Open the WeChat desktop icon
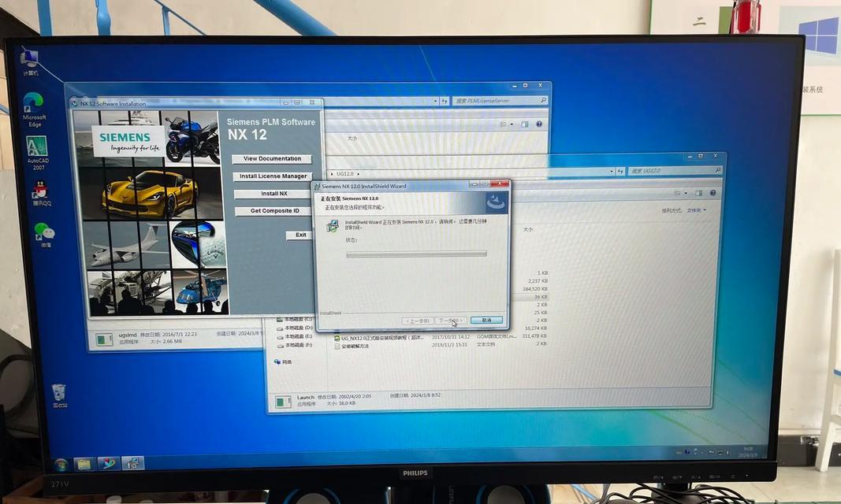The width and height of the screenshot is (841, 504). click(x=45, y=235)
